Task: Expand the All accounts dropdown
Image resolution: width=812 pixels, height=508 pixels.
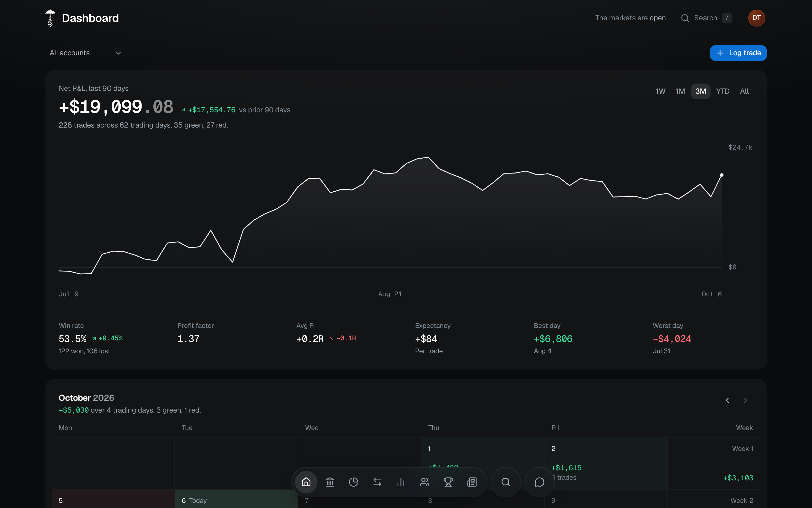Action: tap(85, 53)
